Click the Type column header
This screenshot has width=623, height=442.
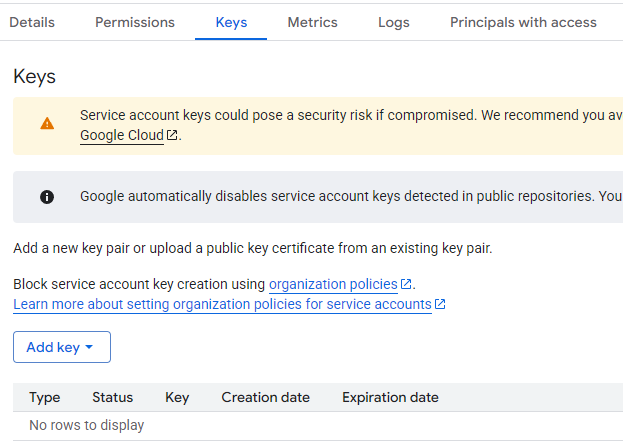[45, 397]
